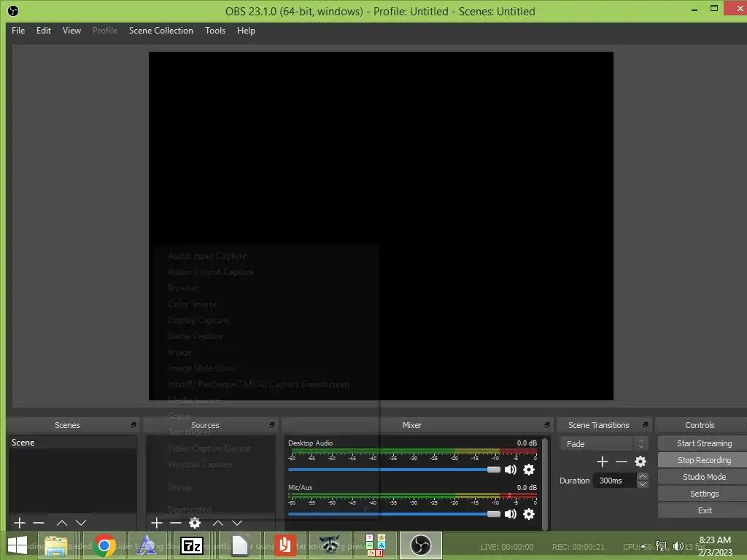Open the raccoon app on the taskbar

pyautogui.click(x=329, y=545)
